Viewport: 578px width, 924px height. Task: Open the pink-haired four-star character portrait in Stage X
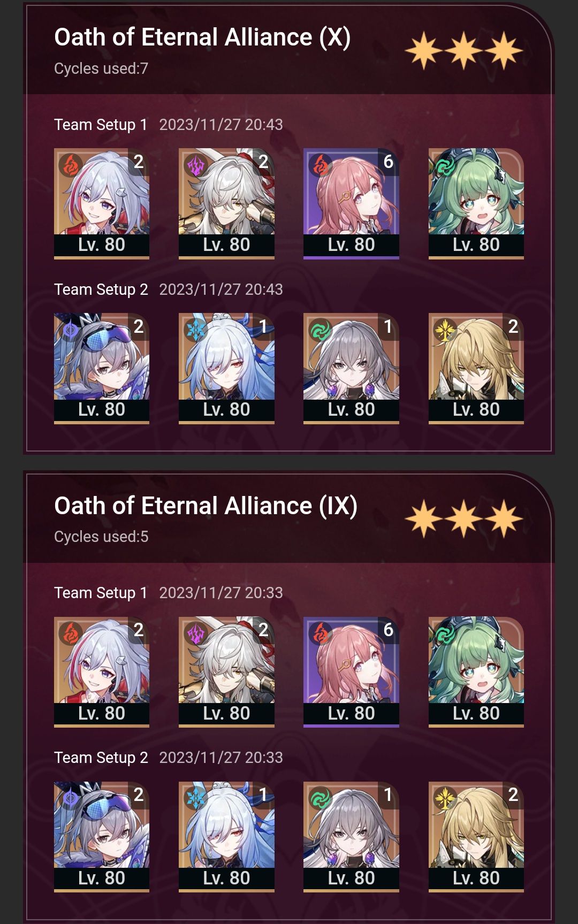tap(351, 203)
